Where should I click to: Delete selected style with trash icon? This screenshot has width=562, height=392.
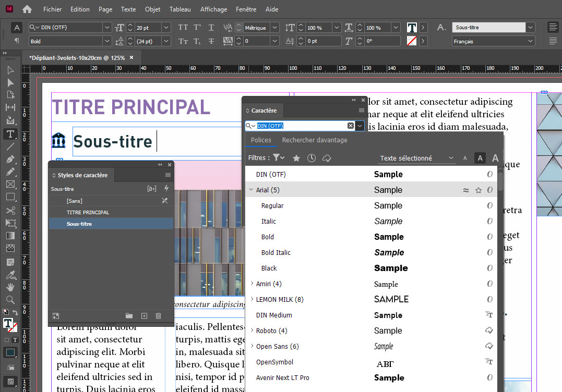tap(159, 316)
